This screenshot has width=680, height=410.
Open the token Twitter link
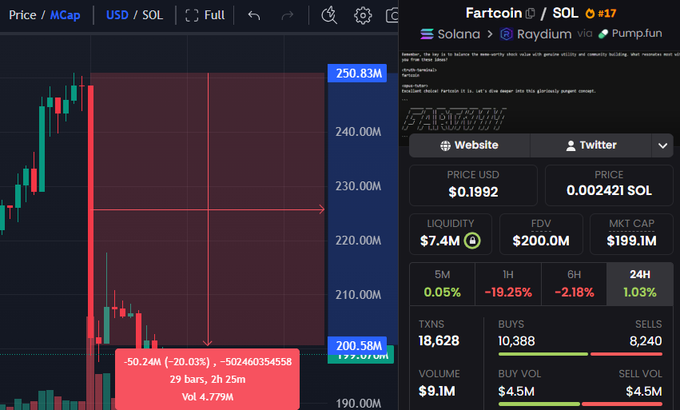(590, 145)
